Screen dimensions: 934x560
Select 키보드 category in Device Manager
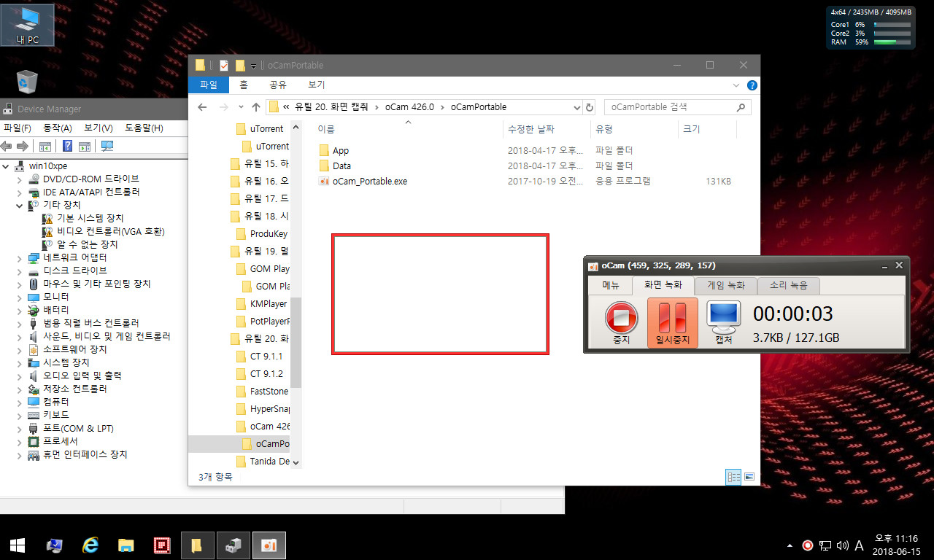point(56,415)
